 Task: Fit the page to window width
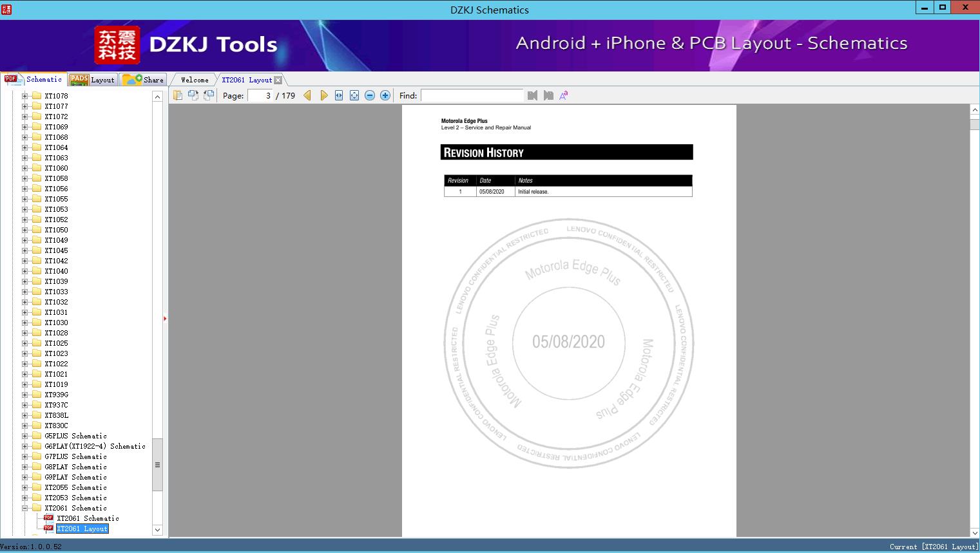click(339, 95)
